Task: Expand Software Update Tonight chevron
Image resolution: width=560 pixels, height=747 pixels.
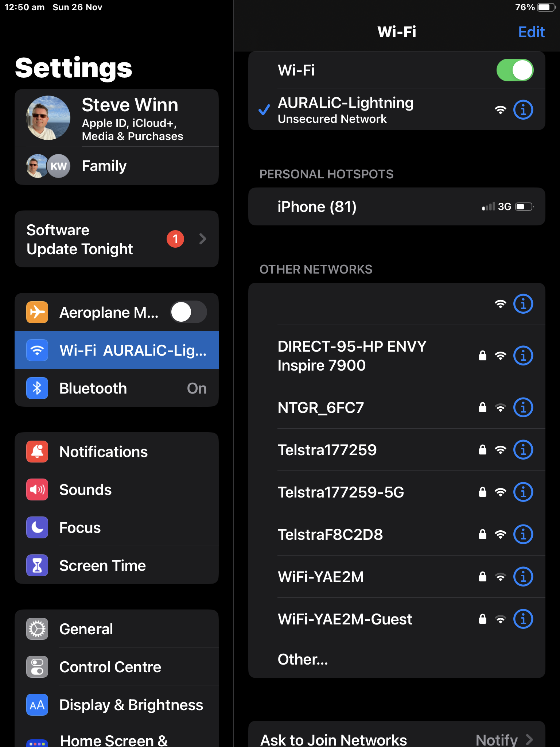Action: 203,239
